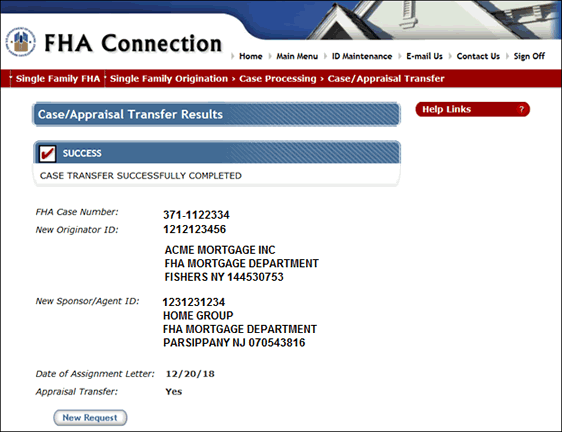Click the FHA Connection title text

[133, 43]
